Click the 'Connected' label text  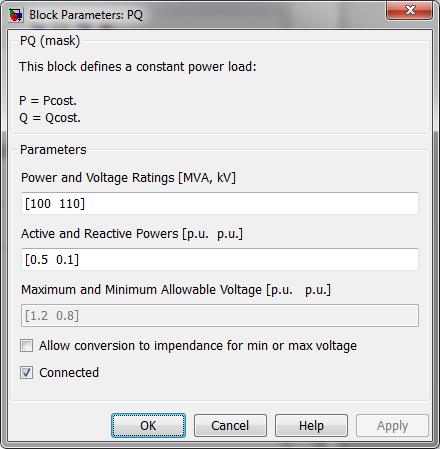click(x=69, y=372)
